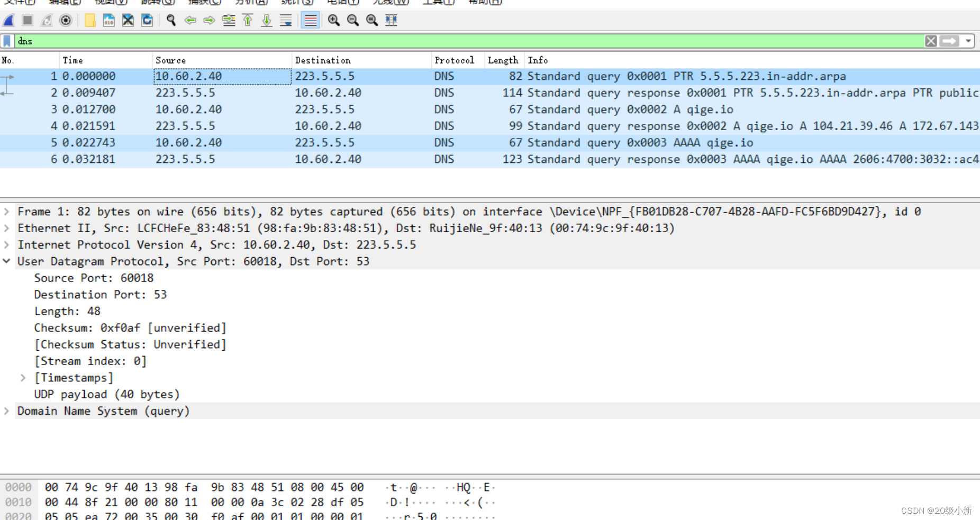Sort by the Protocol column header
This screenshot has width=980, height=520.
[x=458, y=60]
